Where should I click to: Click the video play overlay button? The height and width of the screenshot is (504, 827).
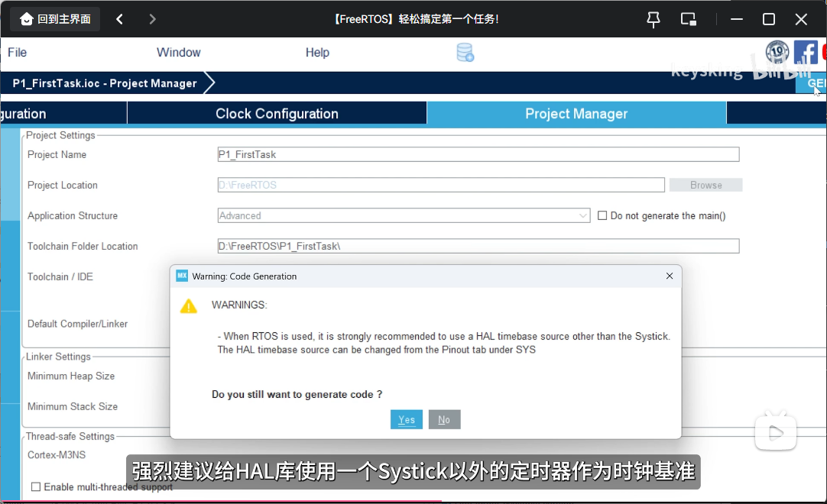[775, 432]
